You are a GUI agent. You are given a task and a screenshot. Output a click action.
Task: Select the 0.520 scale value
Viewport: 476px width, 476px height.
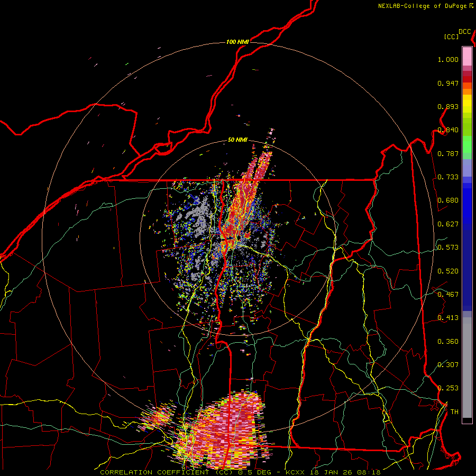[448, 271]
